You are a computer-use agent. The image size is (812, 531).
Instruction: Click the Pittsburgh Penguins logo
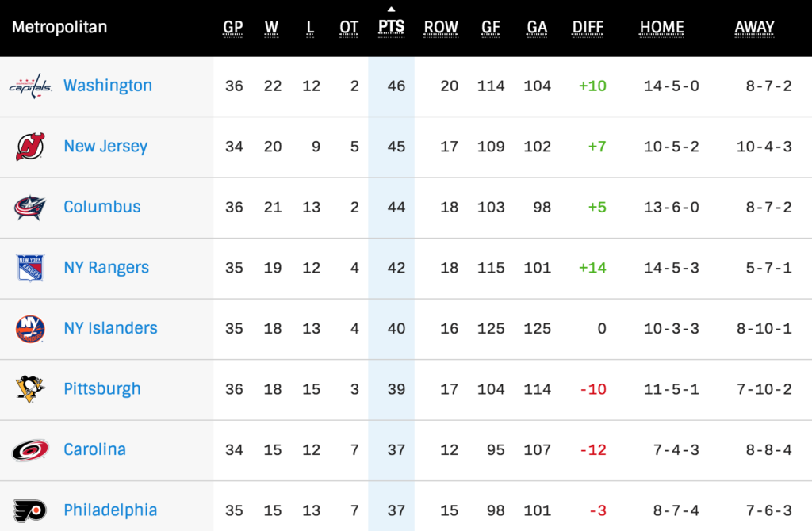[30, 389]
